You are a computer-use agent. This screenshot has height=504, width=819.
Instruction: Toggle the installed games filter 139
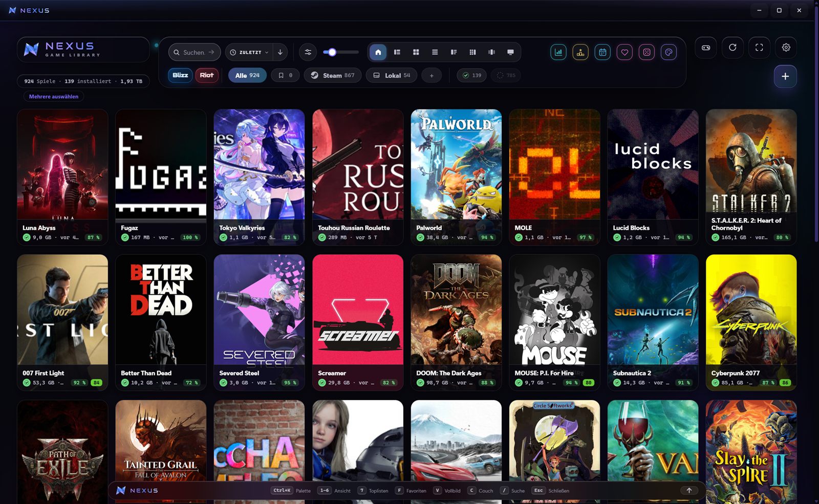coord(471,75)
